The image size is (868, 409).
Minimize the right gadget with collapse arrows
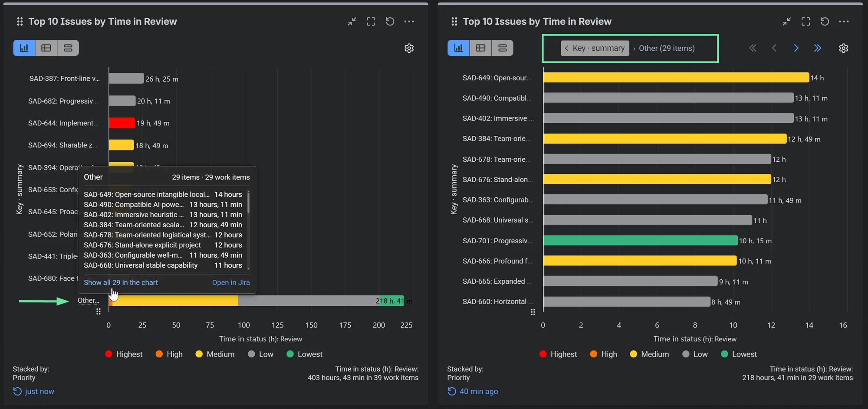coord(786,22)
